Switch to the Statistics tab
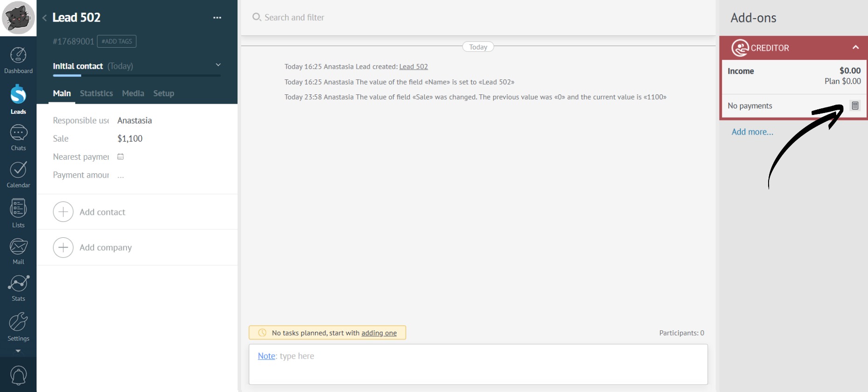868x392 pixels. point(96,93)
